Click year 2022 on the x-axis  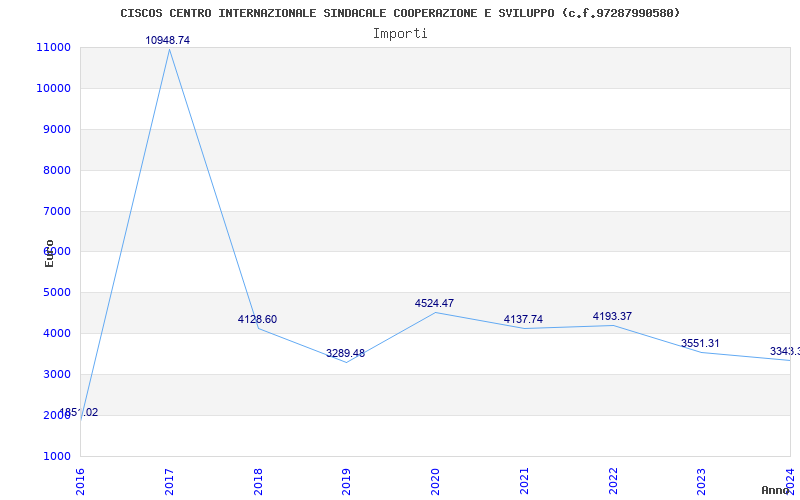pos(613,480)
